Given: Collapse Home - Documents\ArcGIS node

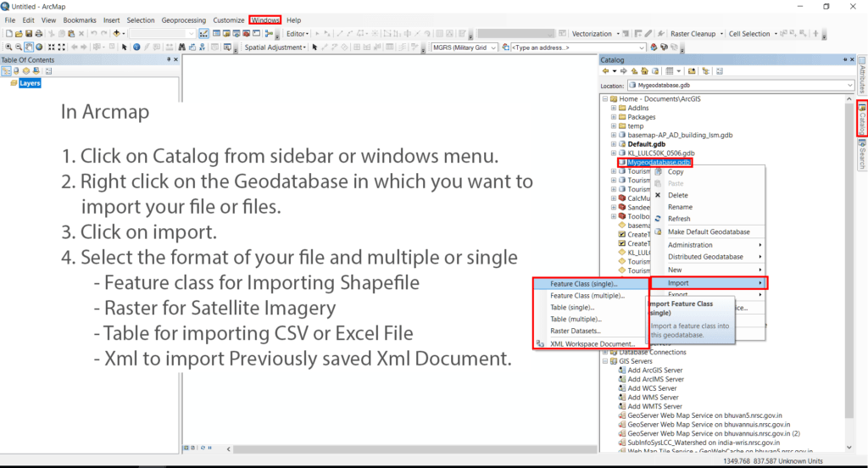Looking at the screenshot, I should [x=605, y=98].
